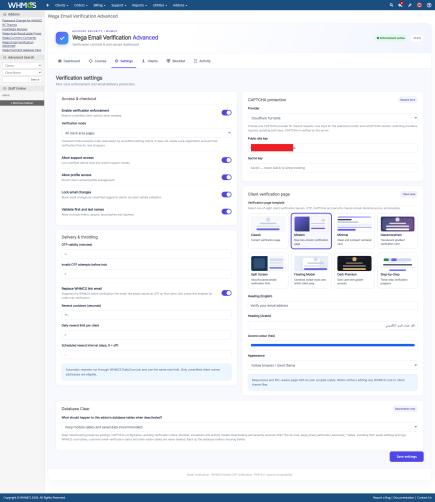This screenshot has width=435, height=502.
Task: Click the blue checkmark addon icon
Action: (62, 38)
